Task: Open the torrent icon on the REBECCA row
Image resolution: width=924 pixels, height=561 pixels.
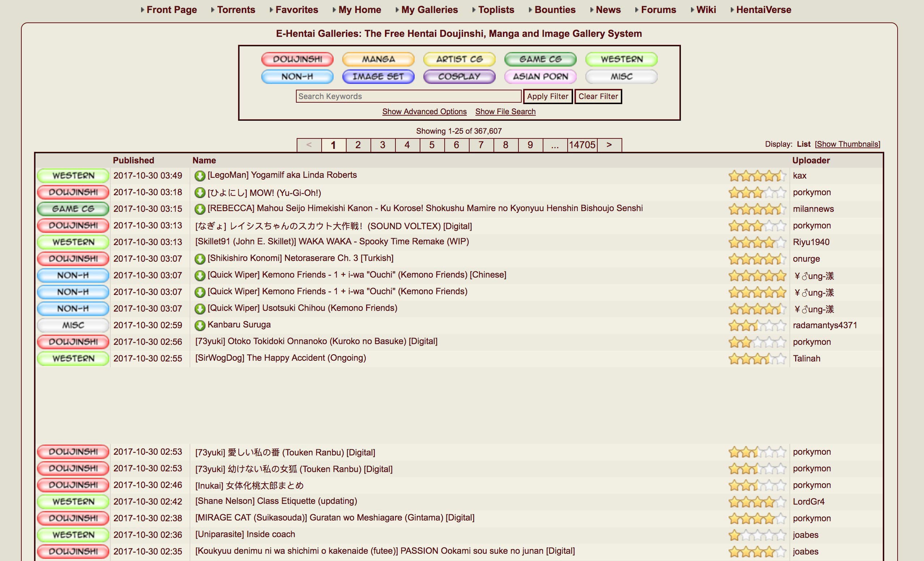Action: tap(200, 209)
